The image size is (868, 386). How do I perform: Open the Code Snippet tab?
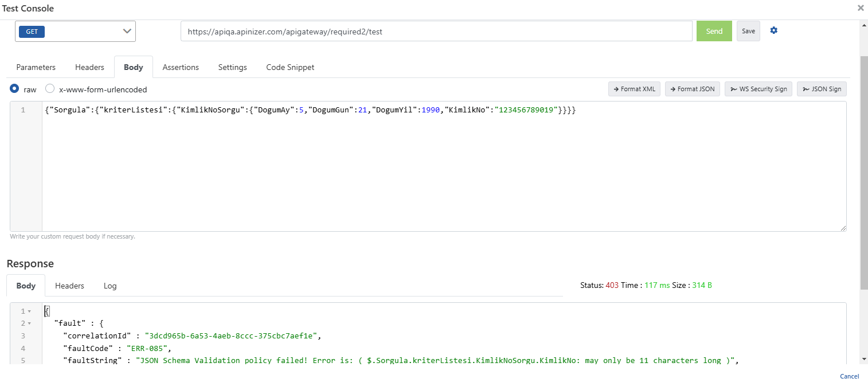click(x=290, y=67)
